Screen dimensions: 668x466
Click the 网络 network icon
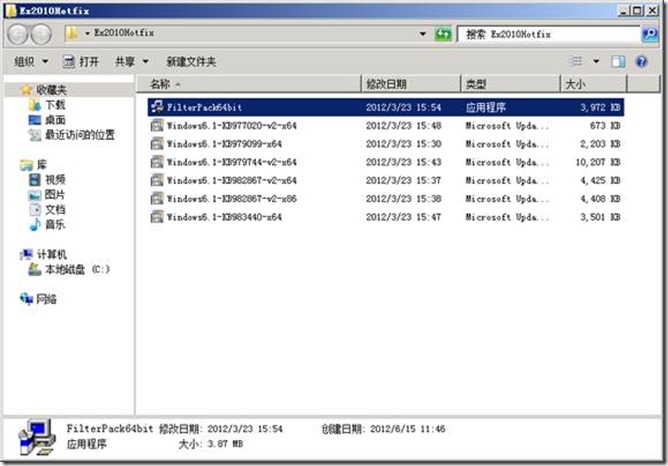pyautogui.click(x=26, y=299)
